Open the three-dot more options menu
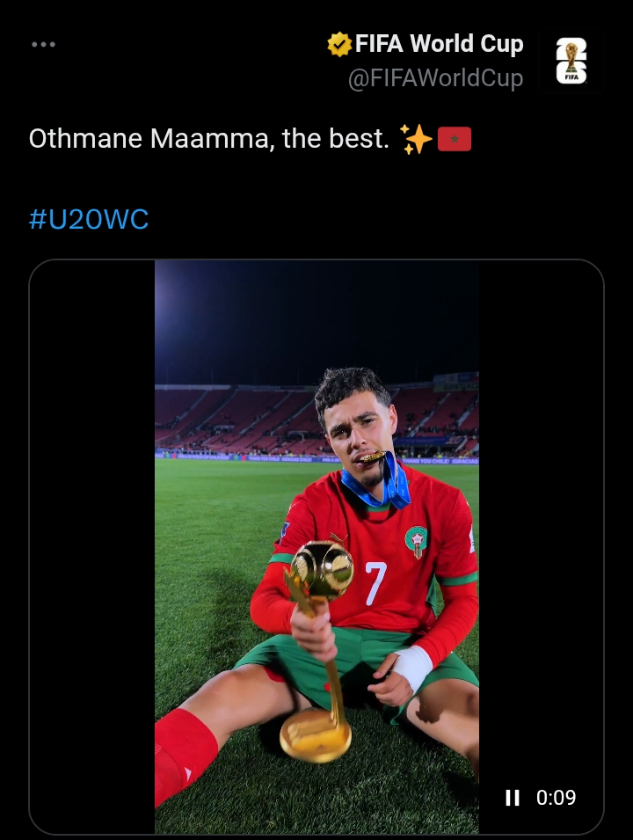This screenshot has height=840, width=633. coord(43,44)
